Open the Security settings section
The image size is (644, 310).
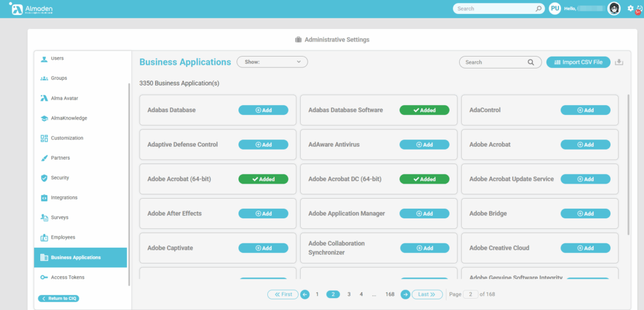[x=60, y=178]
